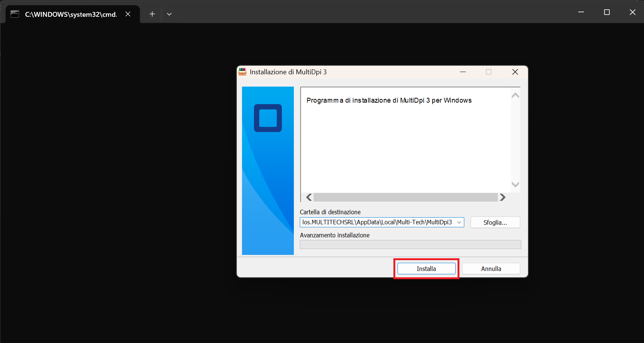Click the cmd icon on the terminal tab

coord(15,14)
